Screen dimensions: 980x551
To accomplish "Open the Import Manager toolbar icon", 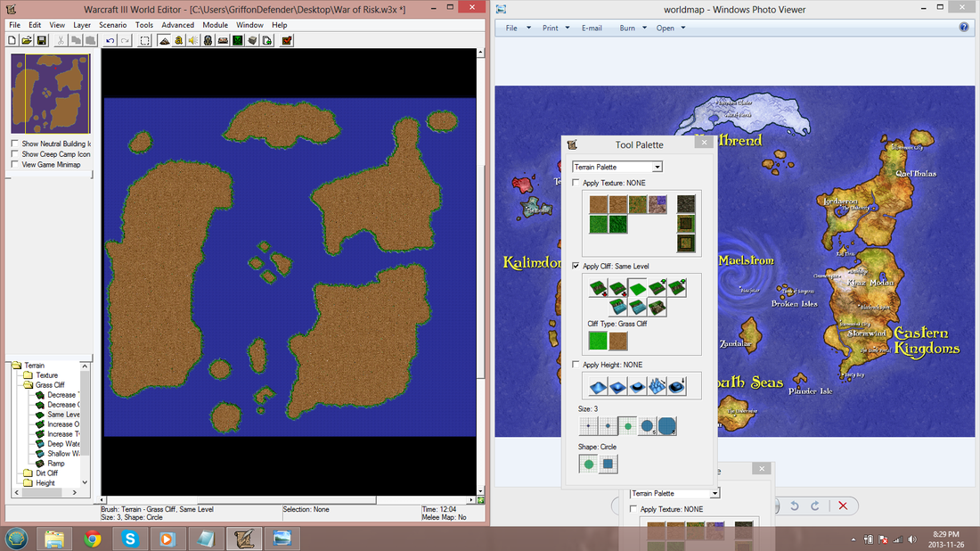I will (x=267, y=41).
